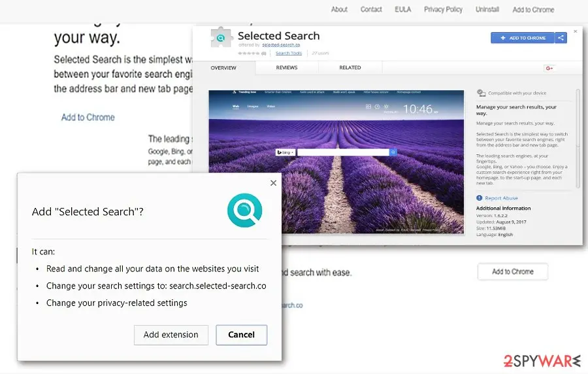This screenshot has width=588, height=374.
Task: Click the Cancel button in the dialog
Action: pyautogui.click(x=242, y=335)
